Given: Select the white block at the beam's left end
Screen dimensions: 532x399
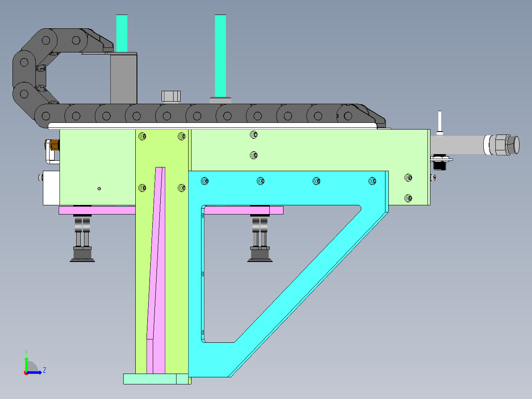Looking at the screenshot, I should click(x=51, y=188).
